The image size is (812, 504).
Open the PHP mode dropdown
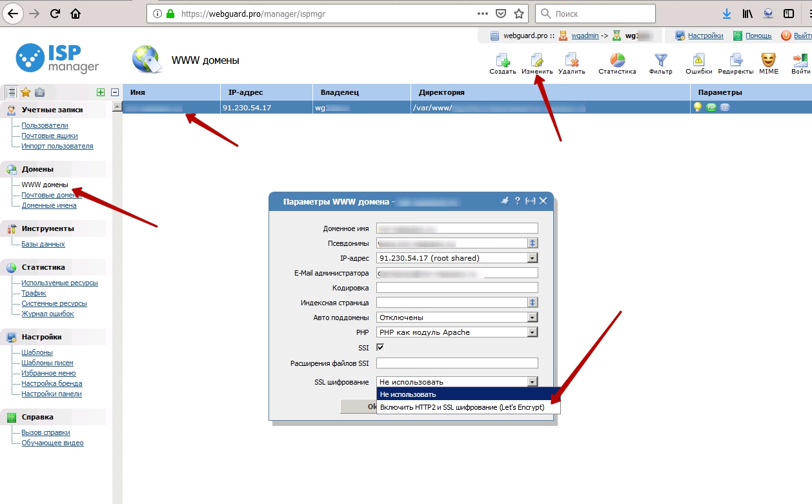click(533, 332)
